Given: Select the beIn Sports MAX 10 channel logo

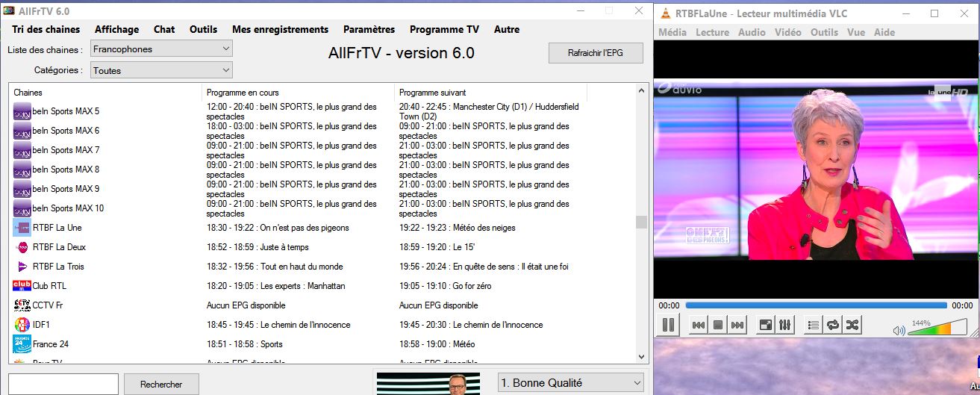Looking at the screenshot, I should click(22, 208).
